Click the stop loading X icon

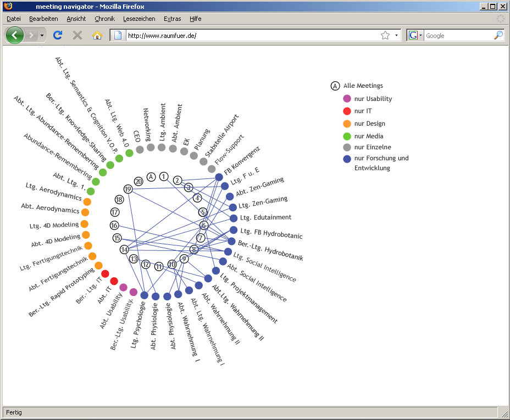tap(77, 35)
